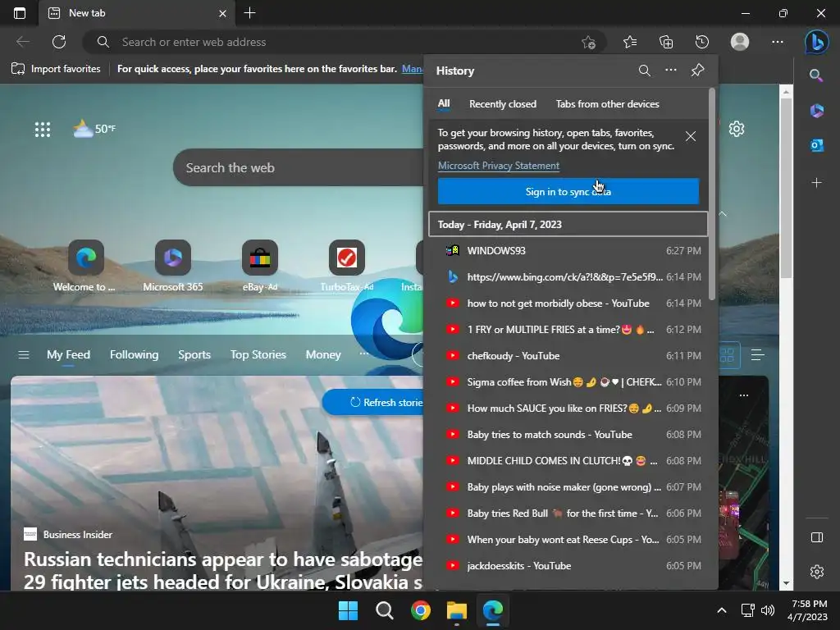This screenshot has height=630, width=840.
Task: Open the Microsoft 365 quick link tile
Action: [172, 267]
